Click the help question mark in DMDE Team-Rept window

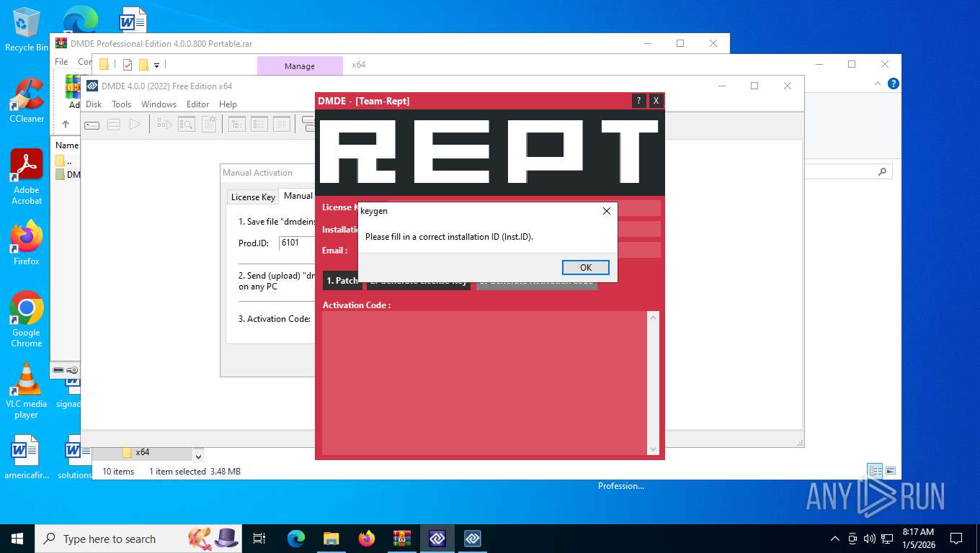[x=638, y=101]
